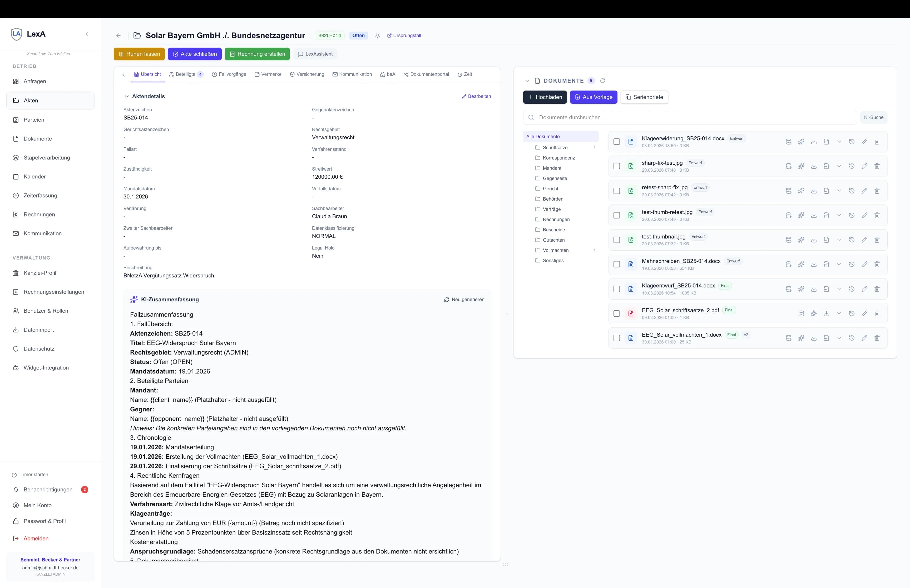This screenshot has width=910, height=588.
Task: Go back using the arrow beside case title
Action: pyautogui.click(x=118, y=36)
